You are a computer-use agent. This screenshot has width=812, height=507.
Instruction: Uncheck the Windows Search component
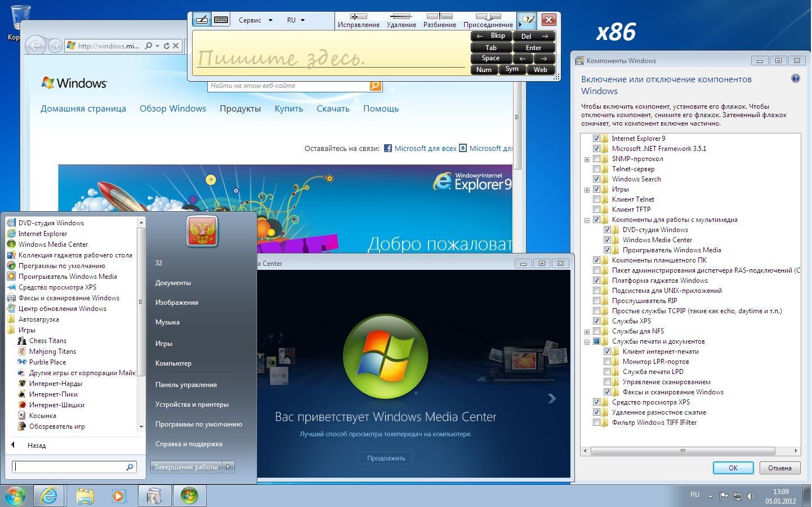click(x=597, y=179)
